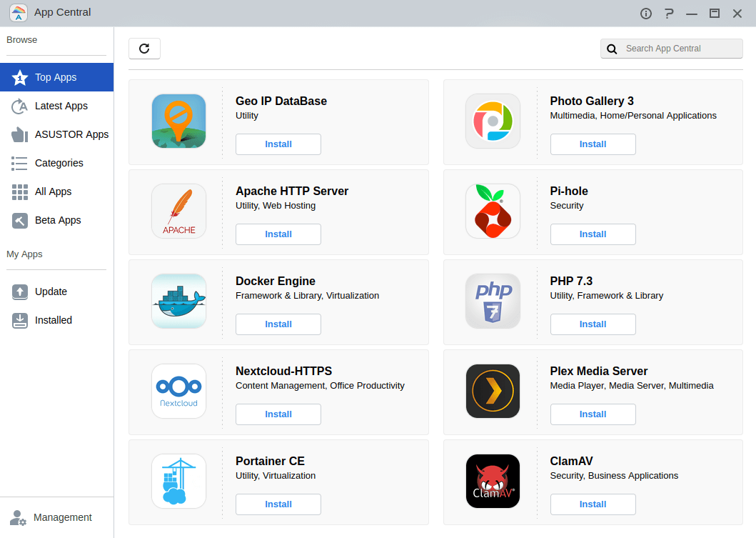Open the Photo Gallery 3 title
The image size is (756, 538).
592,101
